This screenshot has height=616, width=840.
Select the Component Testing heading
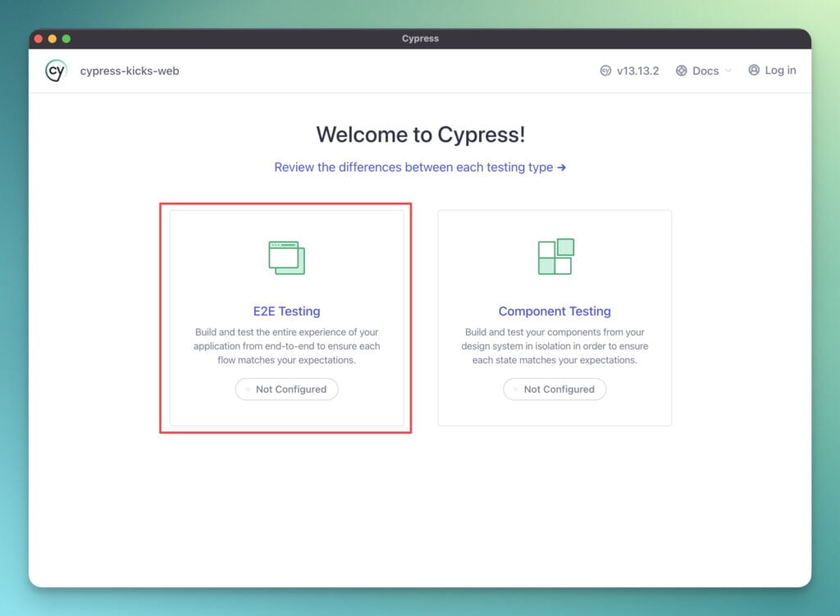tap(555, 311)
